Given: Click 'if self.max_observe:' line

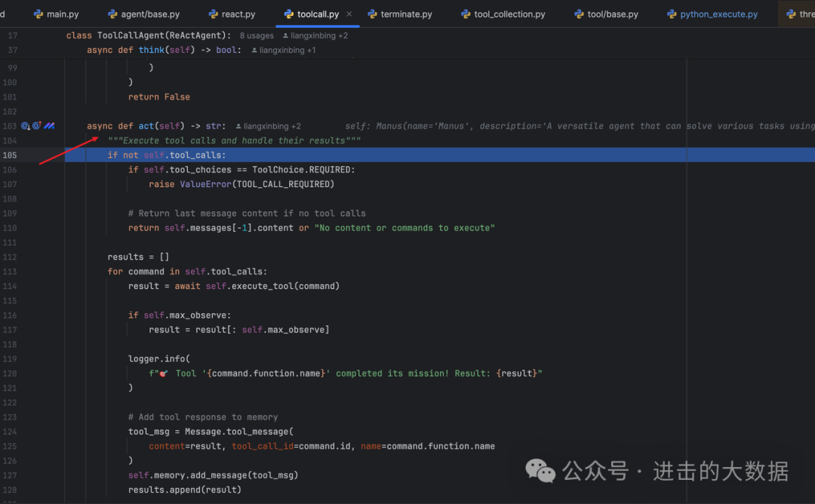Looking at the screenshot, I should (180, 315).
